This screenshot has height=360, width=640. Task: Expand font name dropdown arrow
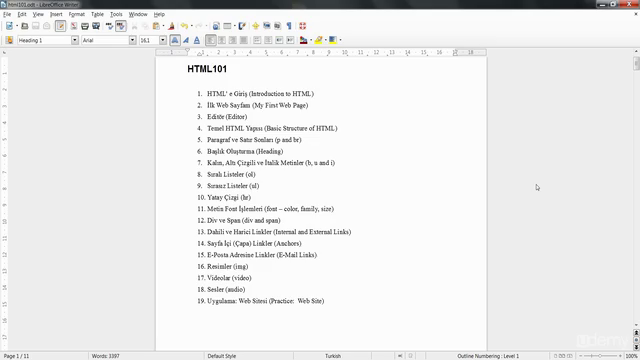[133, 40]
